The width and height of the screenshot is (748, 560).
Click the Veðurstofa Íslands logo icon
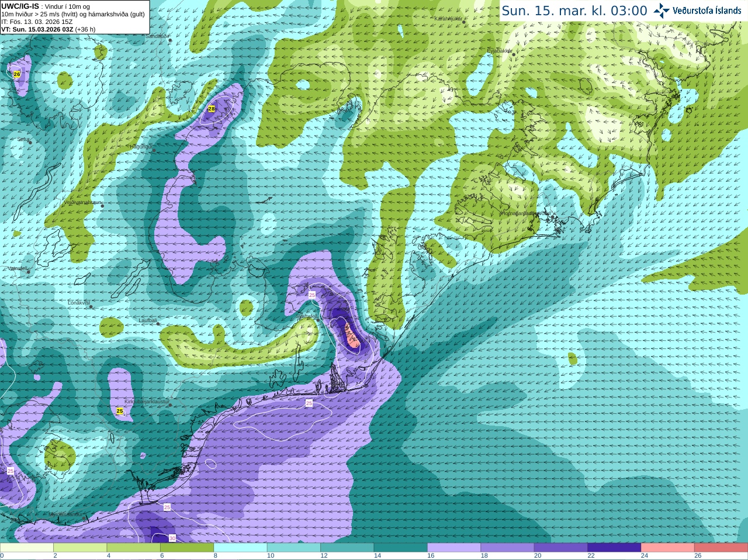pos(662,11)
